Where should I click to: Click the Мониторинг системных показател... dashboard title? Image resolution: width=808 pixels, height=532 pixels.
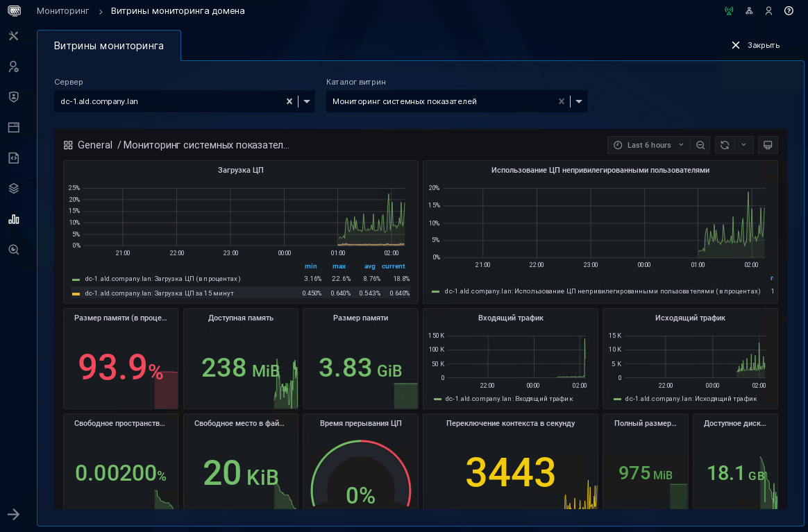[206, 145]
